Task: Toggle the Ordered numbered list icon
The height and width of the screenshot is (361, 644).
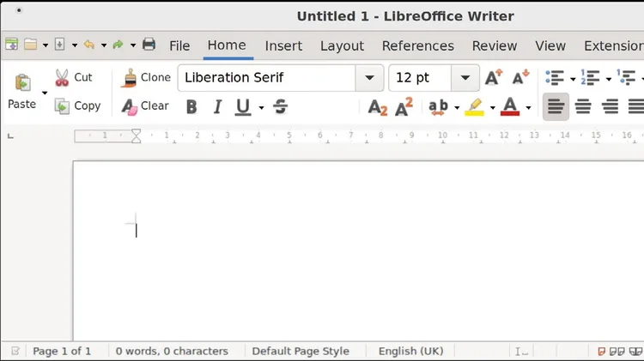Action: click(590, 77)
